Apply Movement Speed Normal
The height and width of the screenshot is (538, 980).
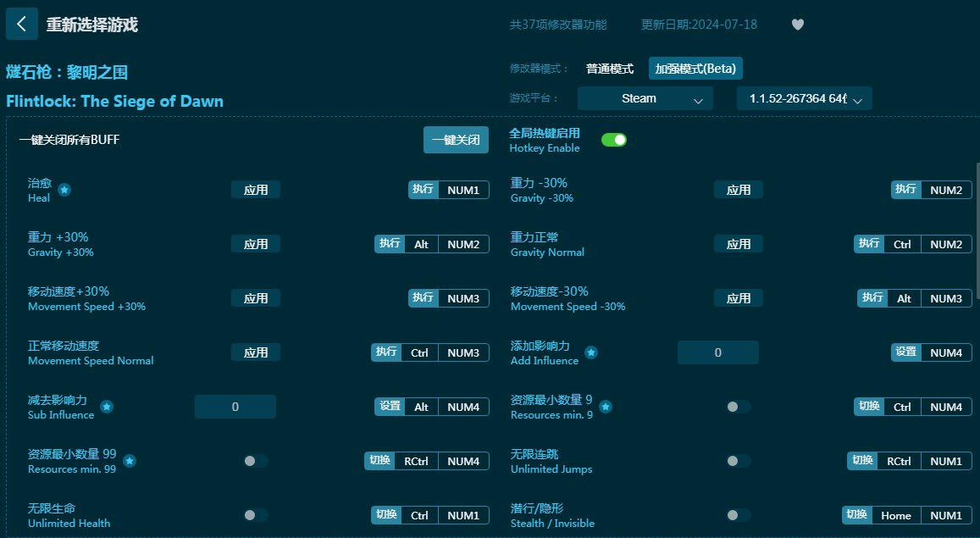256,353
